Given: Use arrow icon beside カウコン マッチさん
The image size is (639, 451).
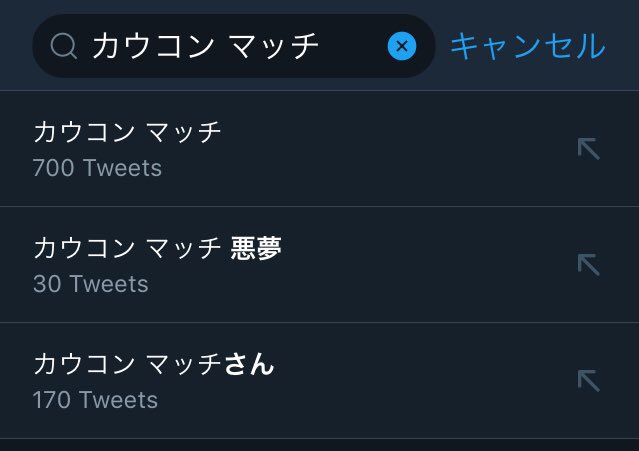Looking at the screenshot, I should (589, 381).
